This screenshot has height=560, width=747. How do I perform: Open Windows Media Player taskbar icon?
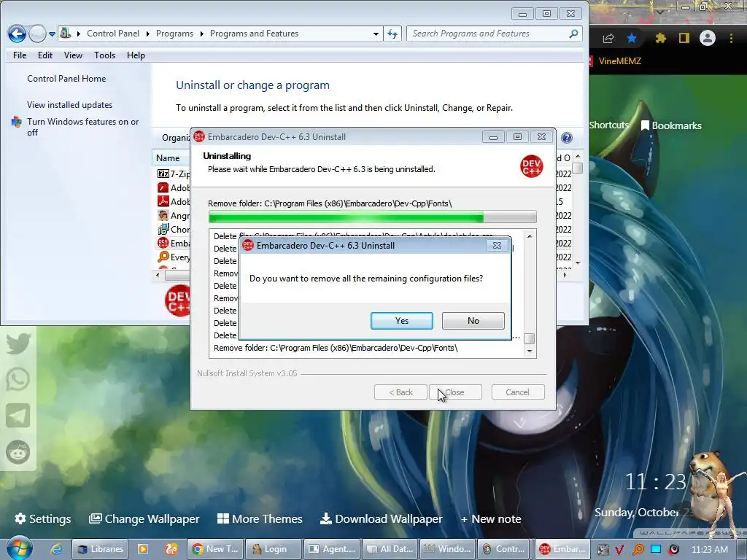click(142, 549)
